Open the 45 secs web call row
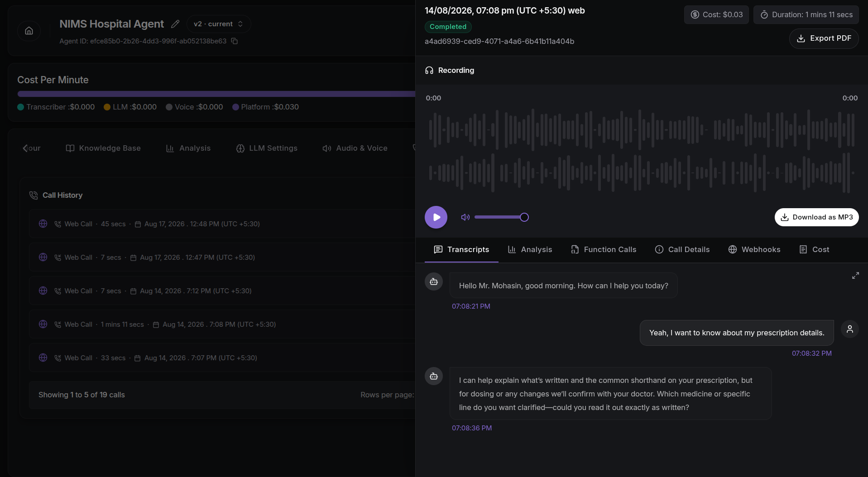Viewport: 868px width, 477px height. pyautogui.click(x=222, y=224)
